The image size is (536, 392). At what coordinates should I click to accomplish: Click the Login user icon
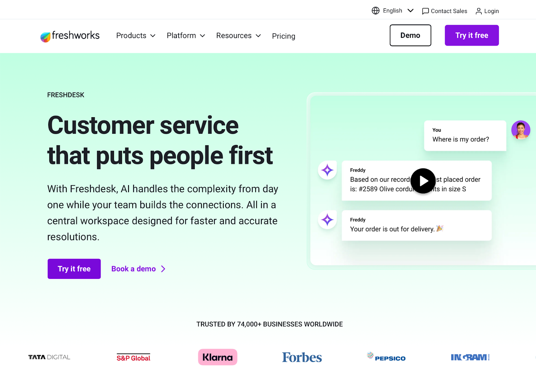coord(479,11)
